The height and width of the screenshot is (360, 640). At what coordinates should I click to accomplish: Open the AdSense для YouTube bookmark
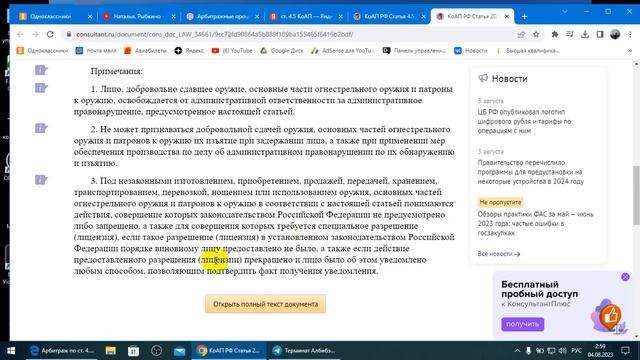pos(343,51)
